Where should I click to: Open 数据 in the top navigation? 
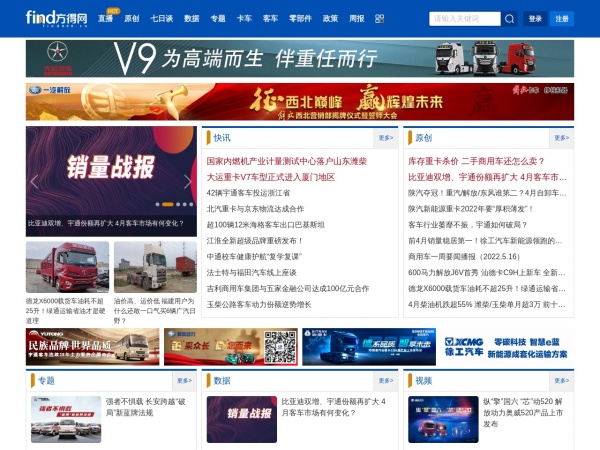pyautogui.click(x=192, y=19)
